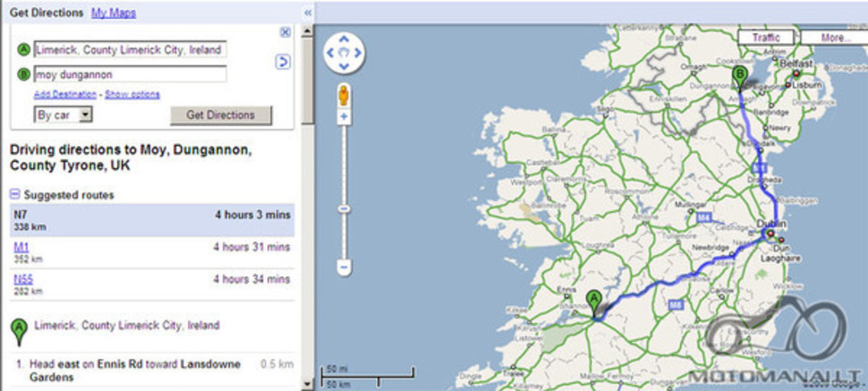Click the side panel scrollbar down arrow
Image resolution: width=868 pixels, height=391 pixels.
pyautogui.click(x=307, y=383)
